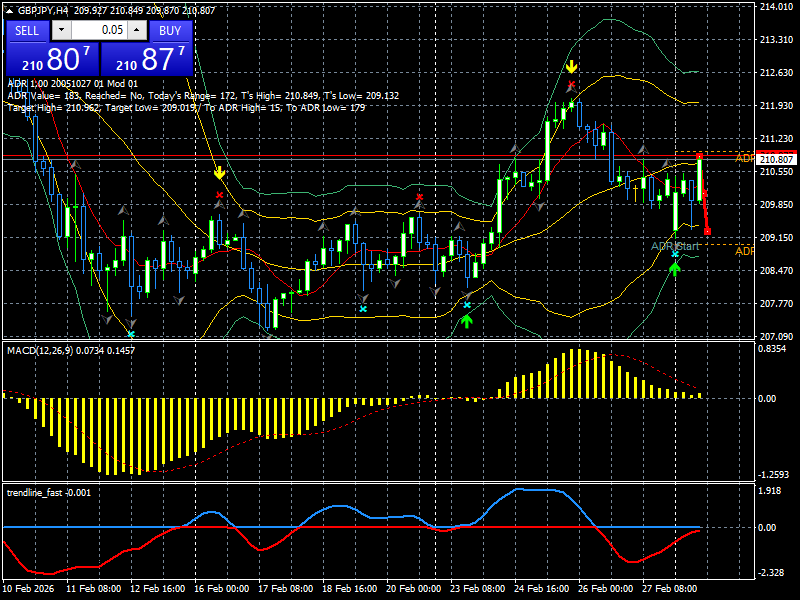Click the -1.2593 MACD scale value
Image resolution: width=800 pixels, height=600 pixels.
click(774, 474)
